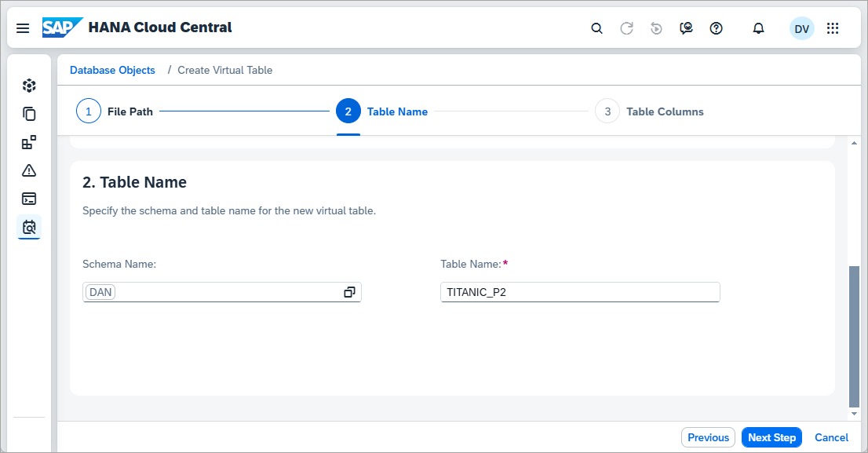The height and width of the screenshot is (453, 868).
Task: Click the HANA Cloud Central title
Action: point(160,27)
